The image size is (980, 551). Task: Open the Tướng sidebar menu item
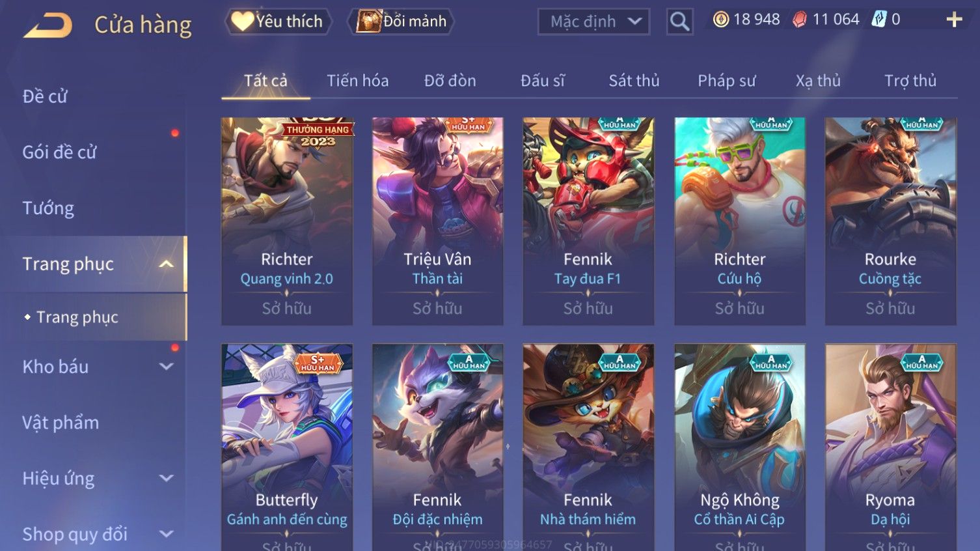(48, 208)
